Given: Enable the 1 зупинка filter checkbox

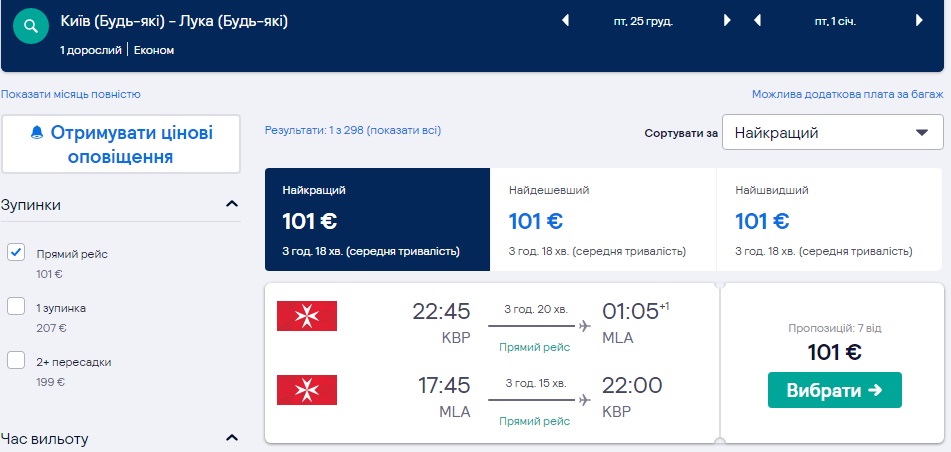Looking at the screenshot, I should point(16,307).
